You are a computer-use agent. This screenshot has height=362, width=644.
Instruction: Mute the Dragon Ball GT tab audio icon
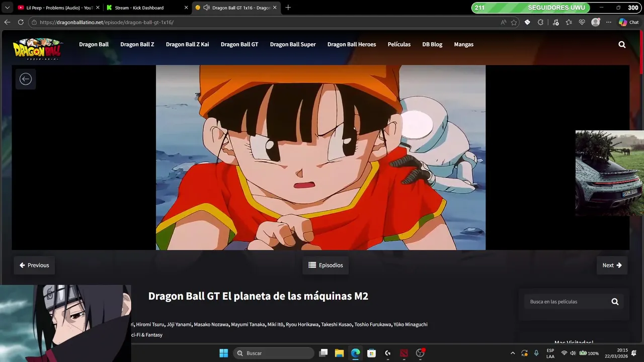[206, 8]
